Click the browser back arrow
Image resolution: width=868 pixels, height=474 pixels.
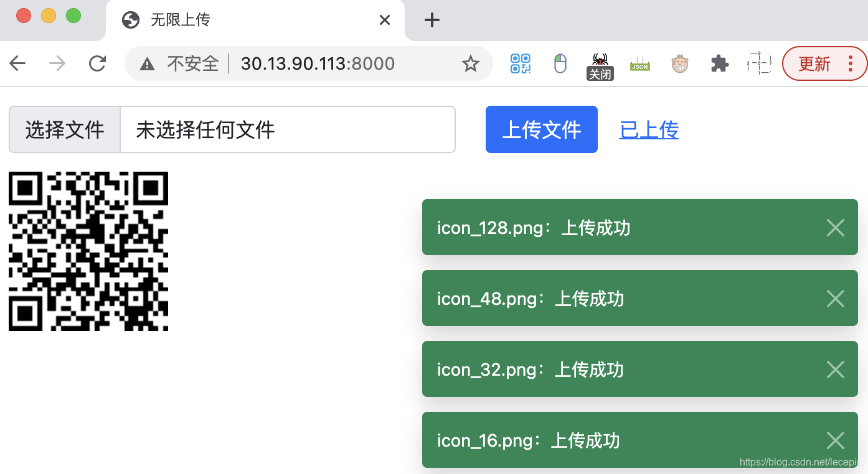[17, 63]
